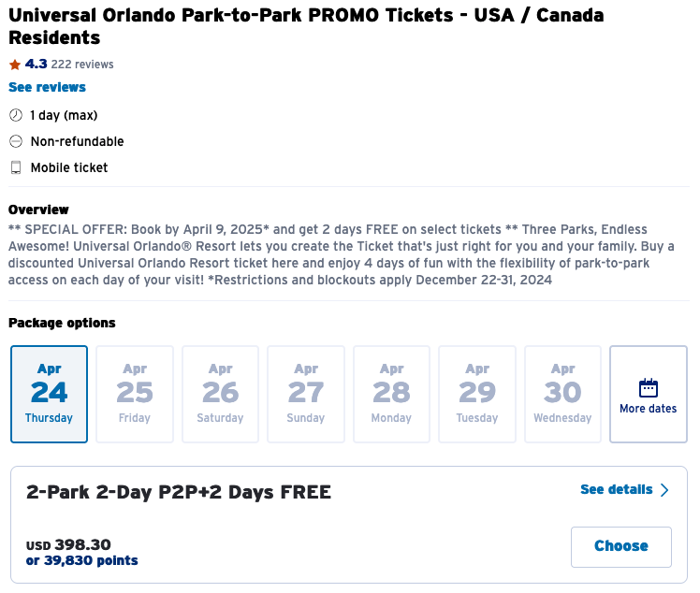The width and height of the screenshot is (700, 593).
Task: Open the See reviews link
Action: [x=47, y=87]
